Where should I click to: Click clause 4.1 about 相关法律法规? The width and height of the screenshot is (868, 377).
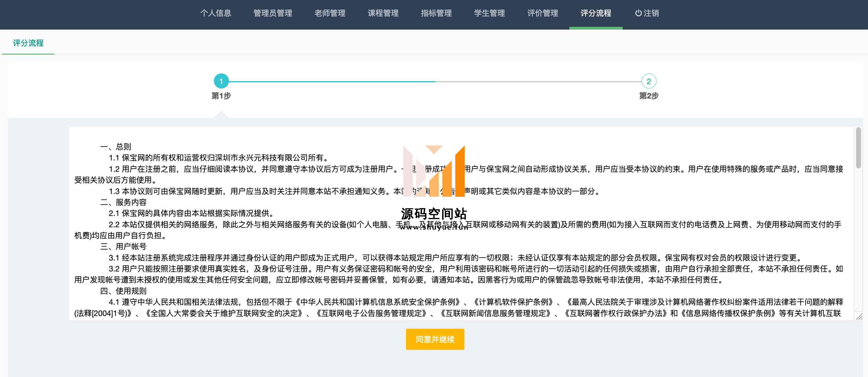pyautogui.click(x=459, y=307)
